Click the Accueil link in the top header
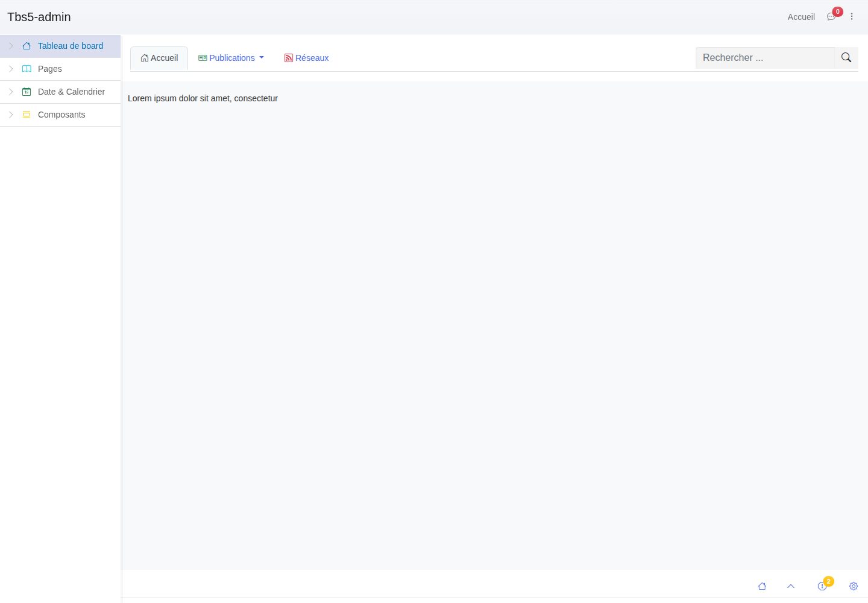Image resolution: width=868 pixels, height=603 pixels. pos(801,17)
